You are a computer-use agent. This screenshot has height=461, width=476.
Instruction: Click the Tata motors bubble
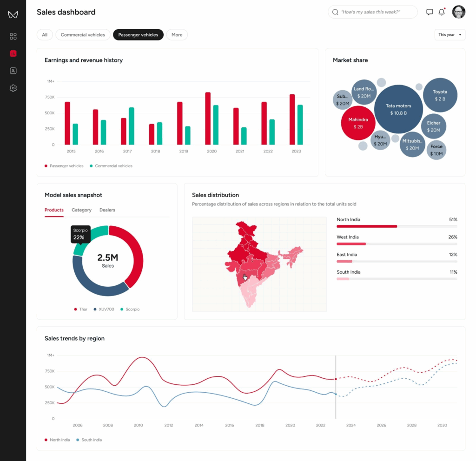(398, 109)
